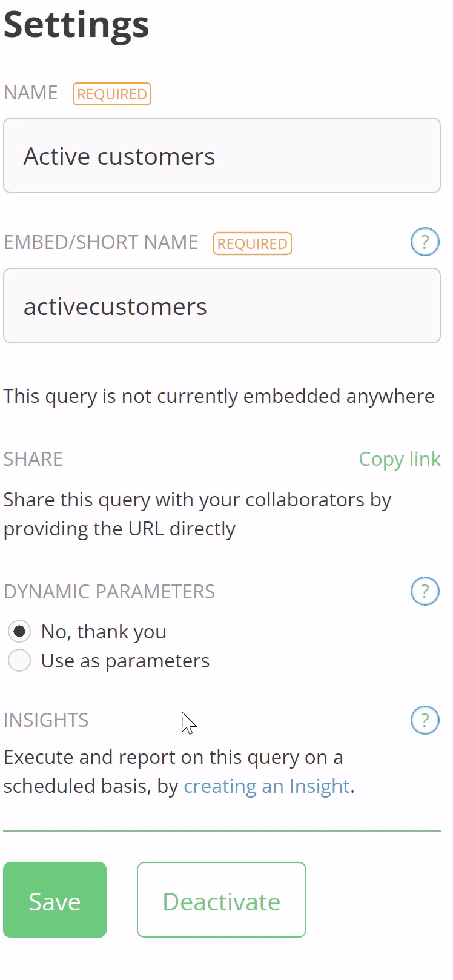Click the Settings page title
Image resolution: width=453 pixels, height=980 pixels.
pos(76,25)
